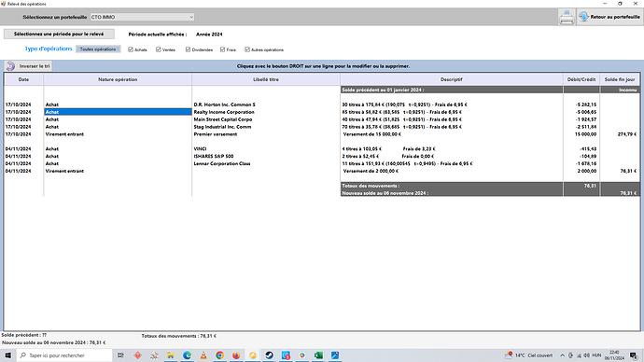Open File Explorer from the taskbar
Viewport: 644px width, 362px height.
pos(171,355)
